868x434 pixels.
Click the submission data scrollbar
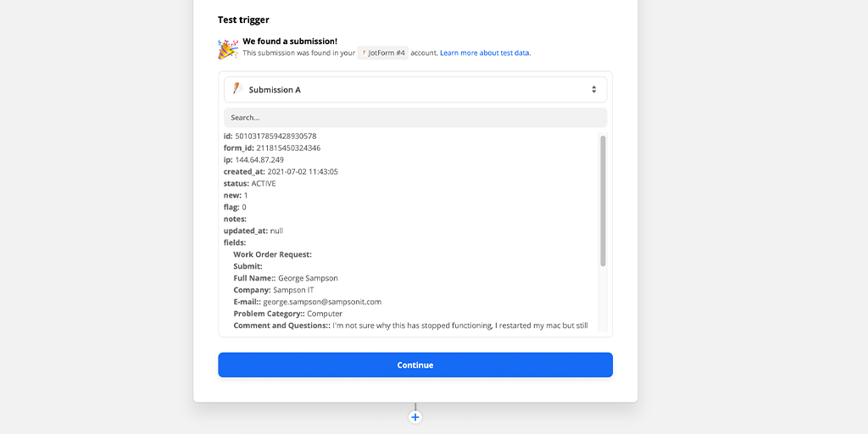pos(603,201)
